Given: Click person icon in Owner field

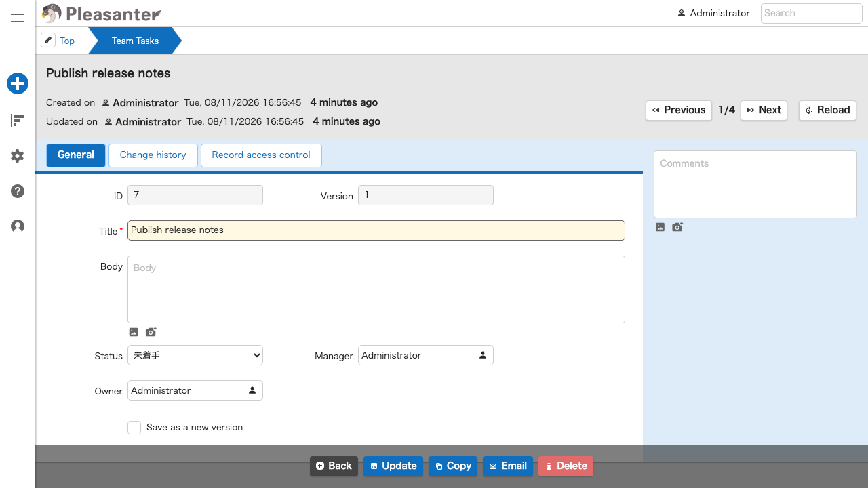Looking at the screenshot, I should 252,390.
